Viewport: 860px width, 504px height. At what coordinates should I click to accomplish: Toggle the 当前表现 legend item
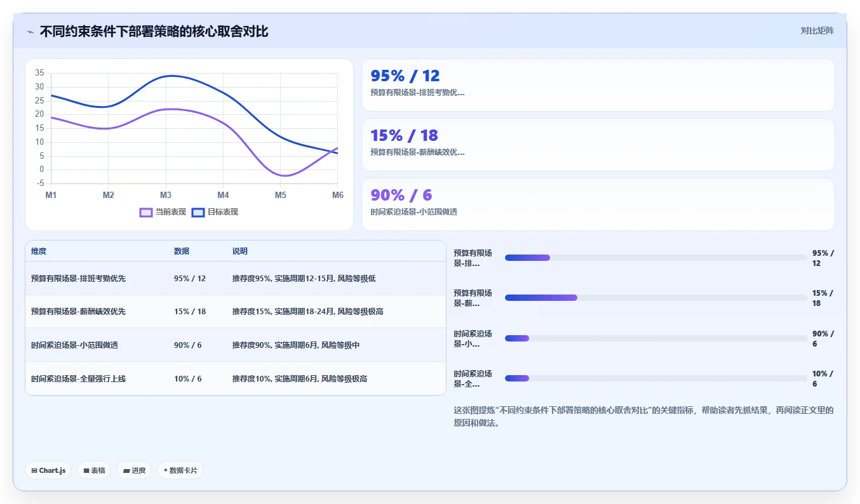pyautogui.click(x=163, y=212)
